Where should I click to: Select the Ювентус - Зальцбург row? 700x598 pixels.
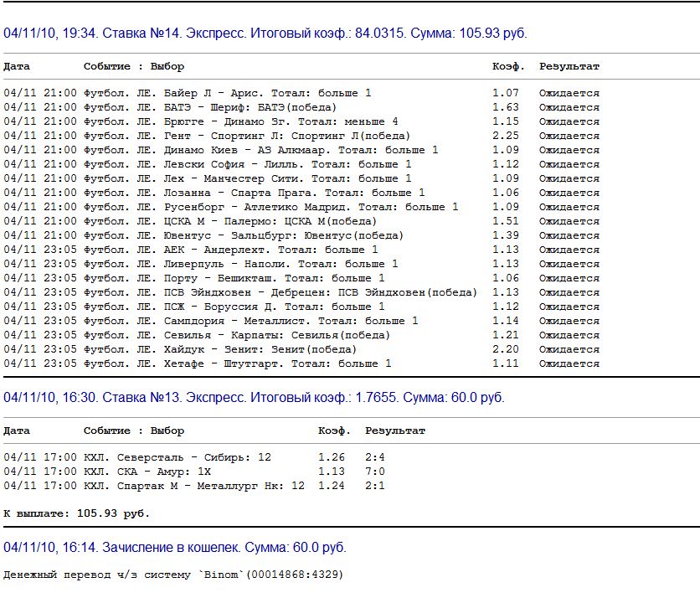click(x=301, y=235)
